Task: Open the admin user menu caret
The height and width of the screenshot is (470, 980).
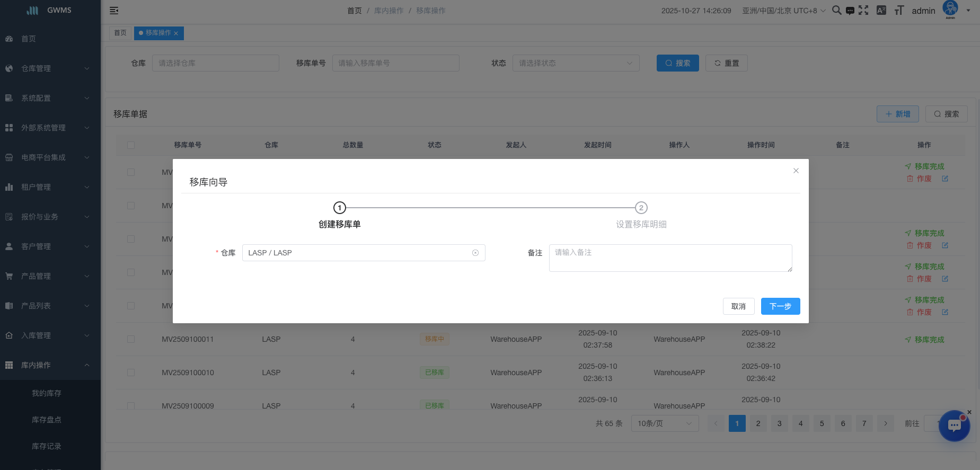Action: 968,10
